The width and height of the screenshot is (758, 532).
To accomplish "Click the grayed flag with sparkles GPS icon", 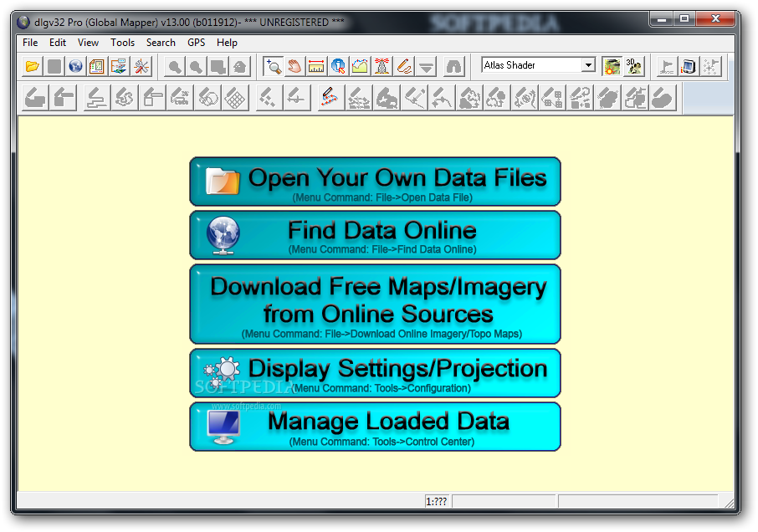I will tap(710, 66).
